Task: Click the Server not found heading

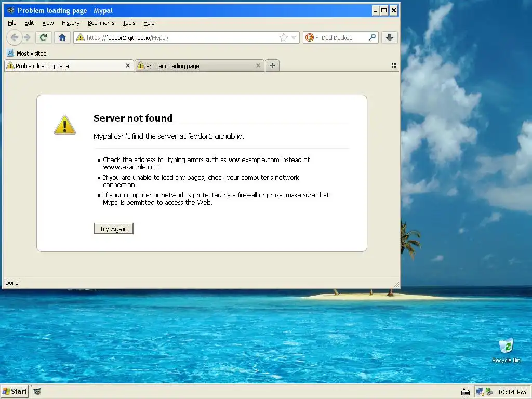Action: 133,118
